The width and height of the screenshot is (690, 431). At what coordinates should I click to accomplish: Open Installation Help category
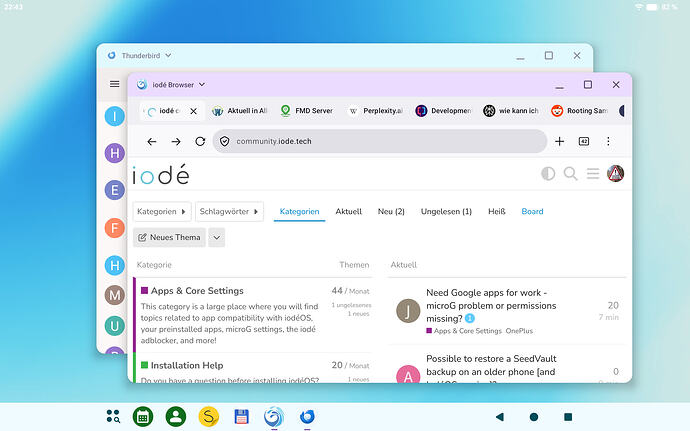click(187, 365)
